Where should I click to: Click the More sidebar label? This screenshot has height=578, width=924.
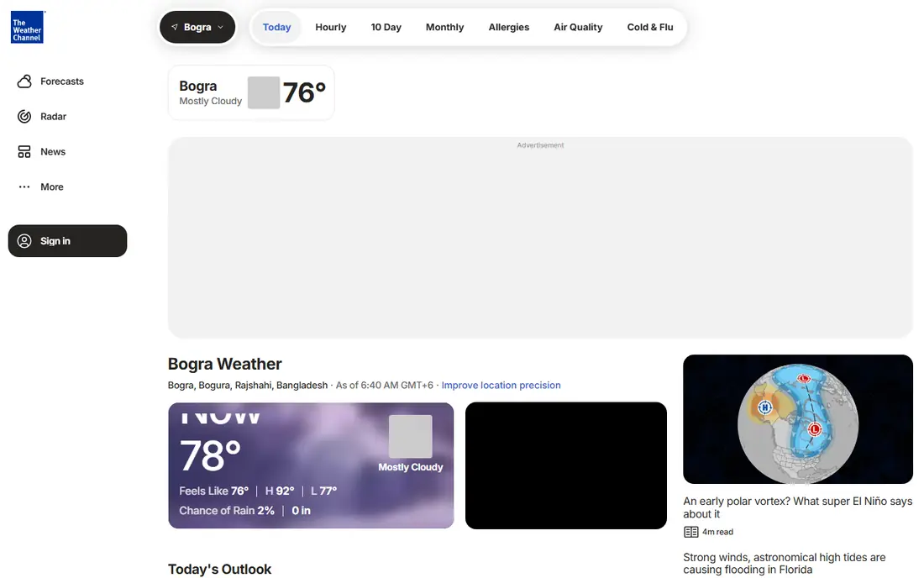pos(52,187)
